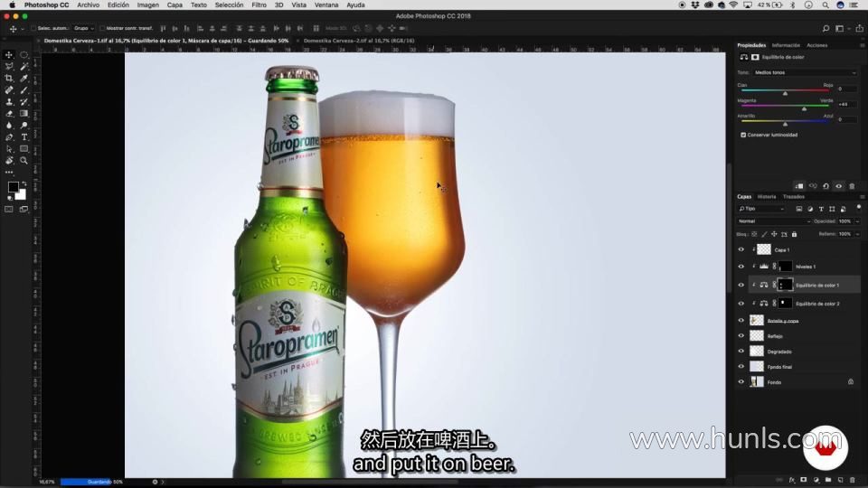
Task: Lock all layer attributes icon
Action: [x=794, y=234]
